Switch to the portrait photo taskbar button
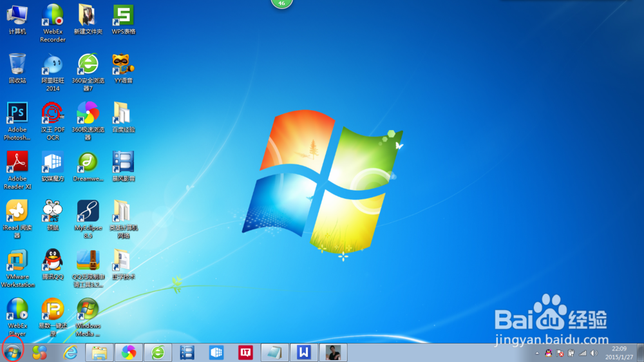Image resolution: width=644 pixels, height=362 pixels. point(333,352)
